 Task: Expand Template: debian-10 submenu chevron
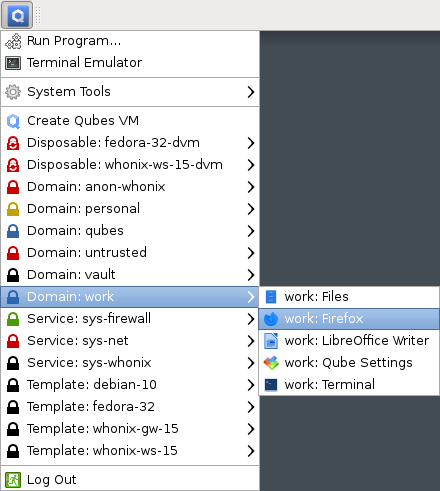pyautogui.click(x=251, y=385)
